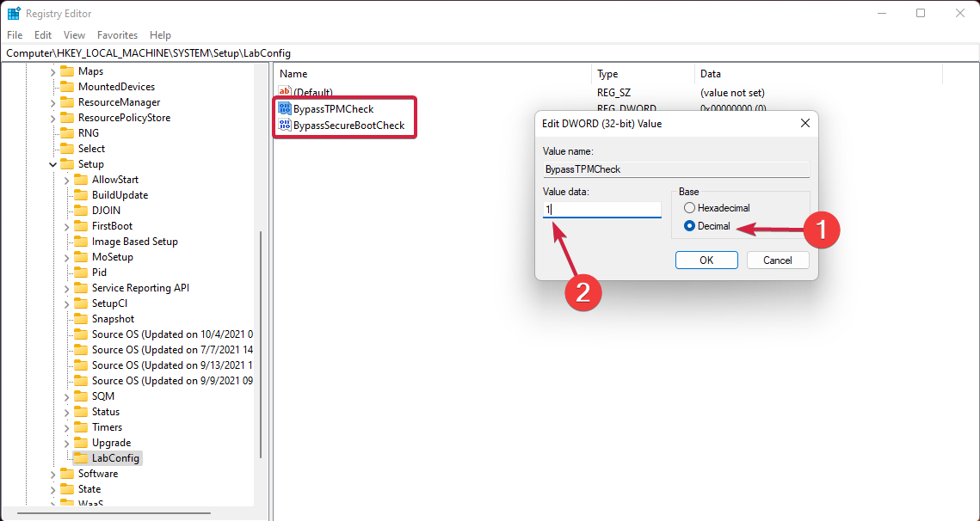Click the Pid folder icon

click(81, 273)
